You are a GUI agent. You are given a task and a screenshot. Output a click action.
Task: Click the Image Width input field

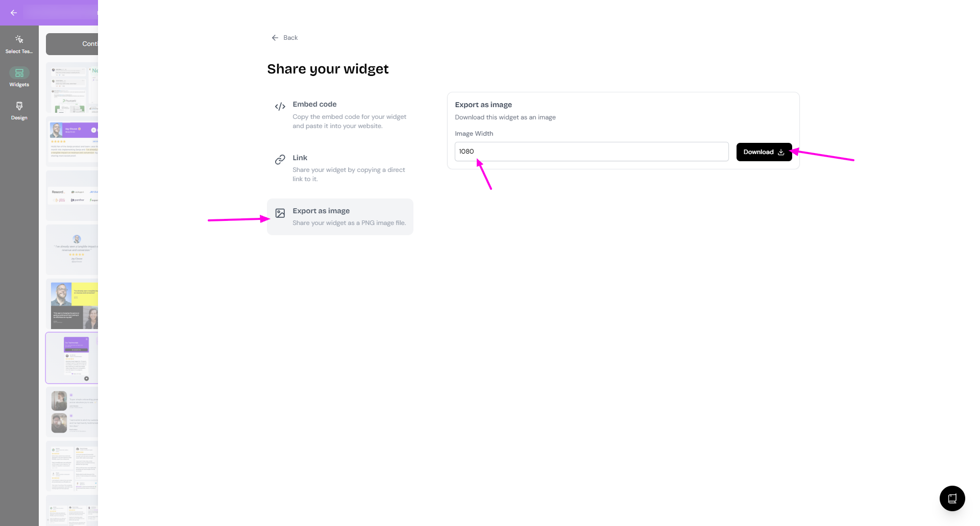coord(591,152)
